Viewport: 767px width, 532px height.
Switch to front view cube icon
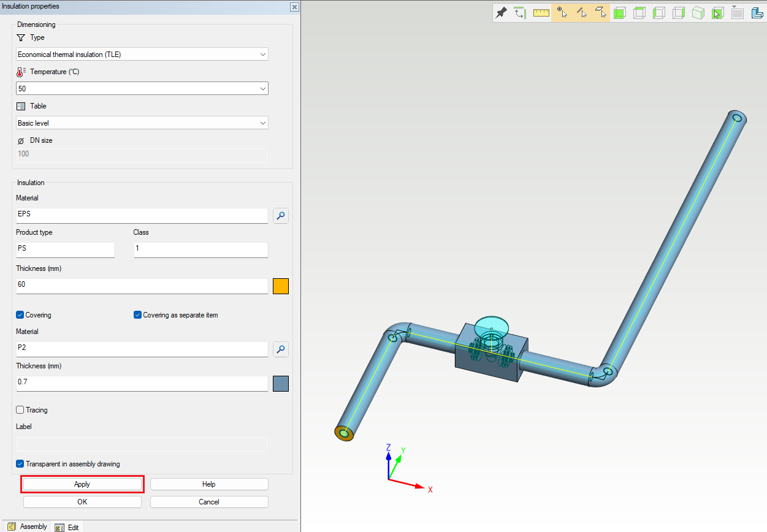pyautogui.click(x=620, y=13)
